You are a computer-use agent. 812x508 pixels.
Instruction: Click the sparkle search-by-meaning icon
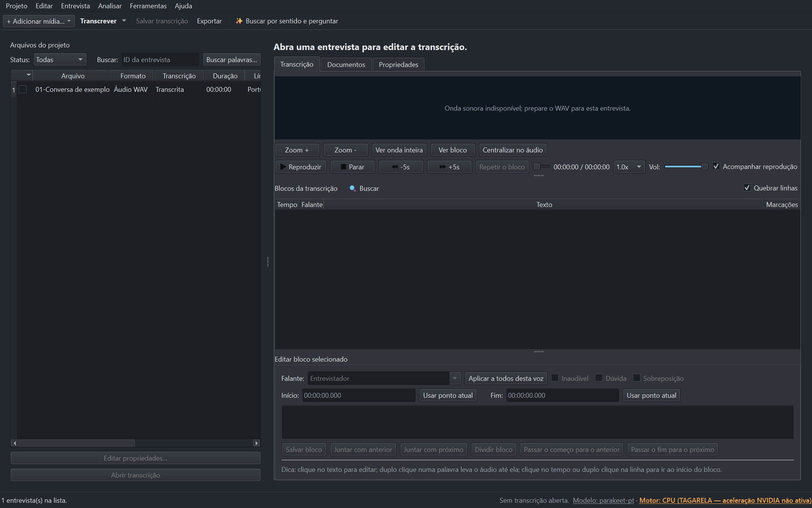tap(239, 21)
